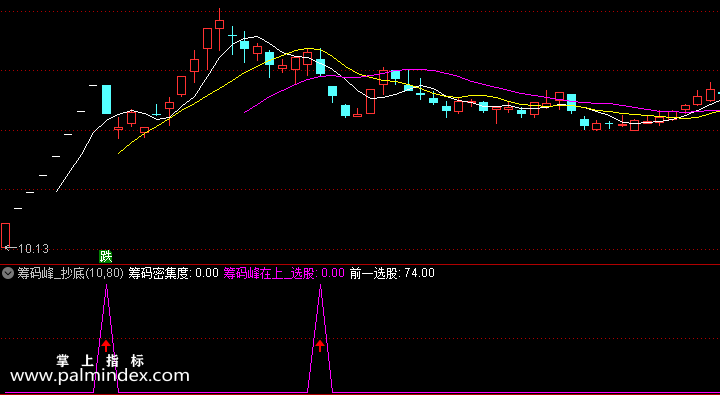Click the 前一选股: 74.00 label
Image resolution: width=720 pixels, height=395 pixels.
click(392, 273)
